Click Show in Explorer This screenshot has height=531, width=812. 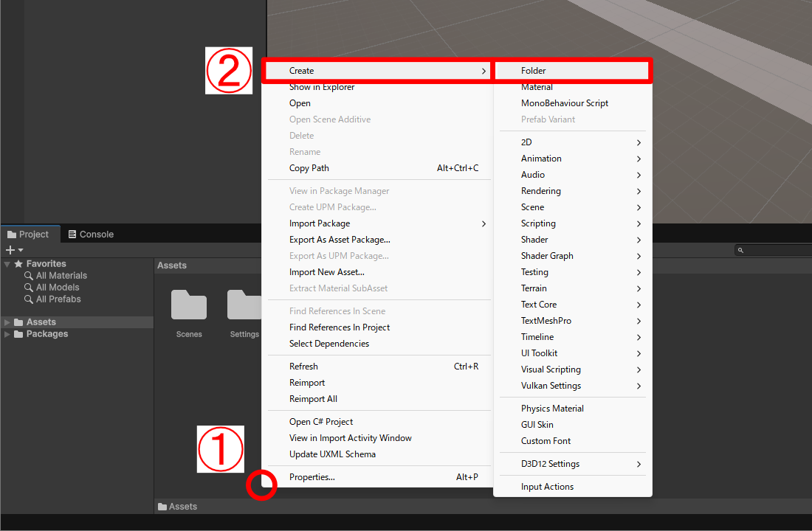(322, 87)
